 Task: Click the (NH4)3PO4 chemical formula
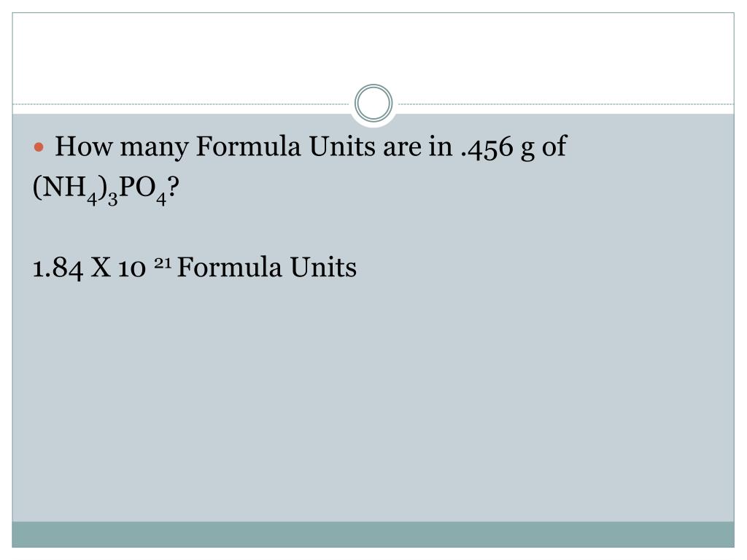coord(100,189)
